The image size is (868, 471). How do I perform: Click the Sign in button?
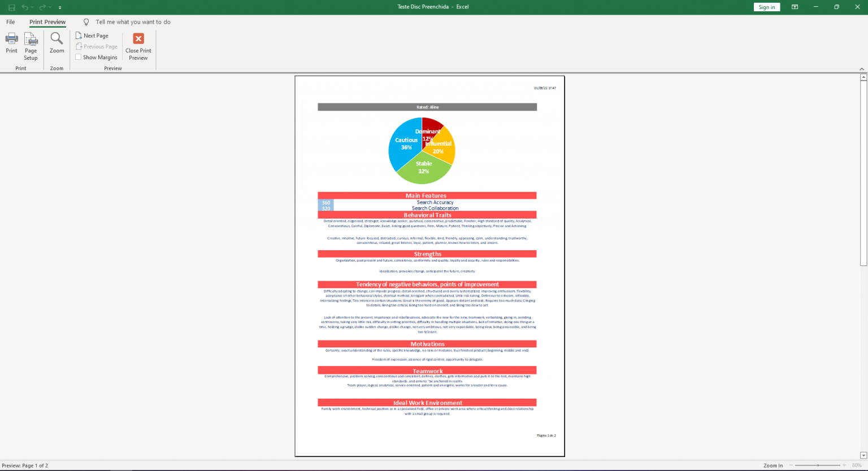(766, 7)
